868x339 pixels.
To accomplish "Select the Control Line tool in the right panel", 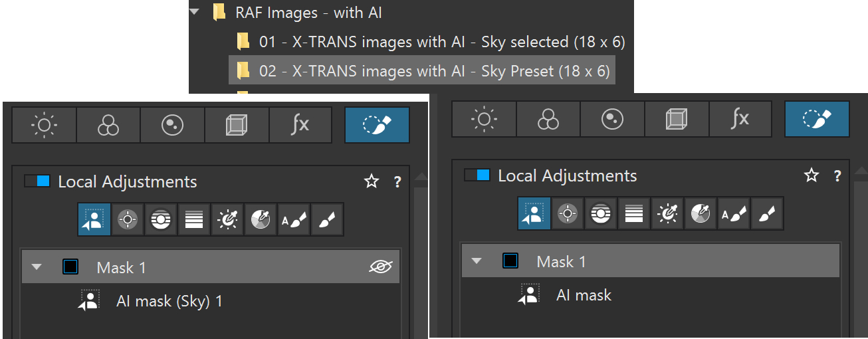I will pos(601,213).
